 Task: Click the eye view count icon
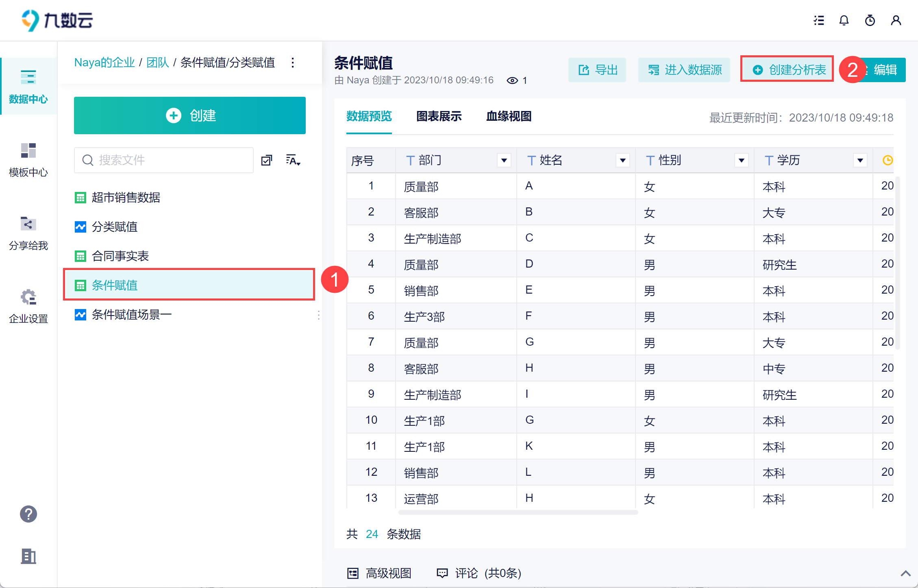(512, 81)
